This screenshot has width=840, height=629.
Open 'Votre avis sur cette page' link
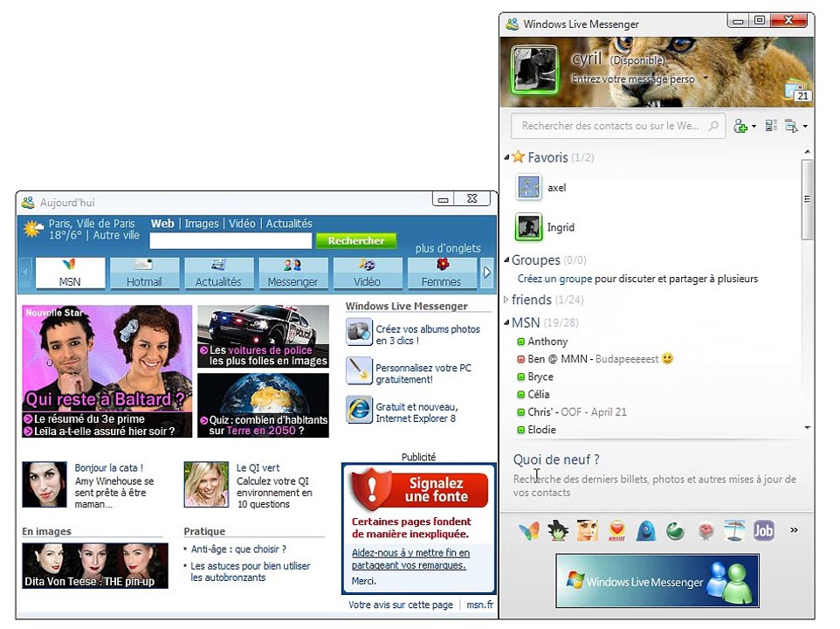coord(400,605)
